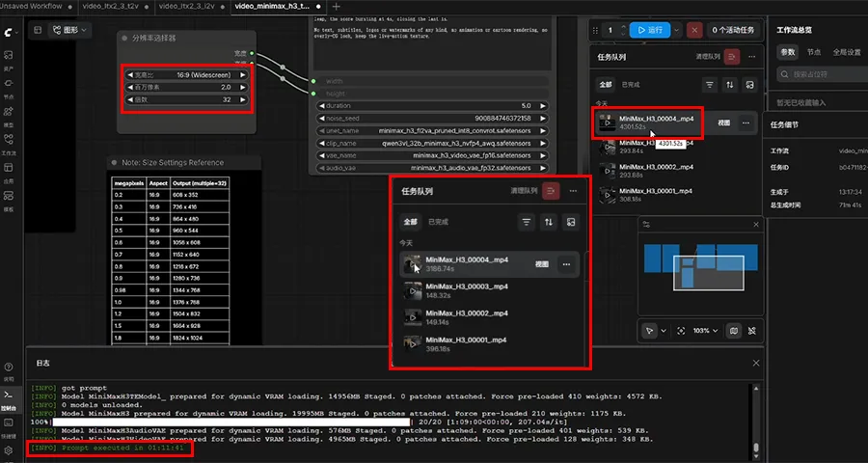Select 全部 filter in queue below 运行
The image size is (868, 463).
[x=605, y=85]
